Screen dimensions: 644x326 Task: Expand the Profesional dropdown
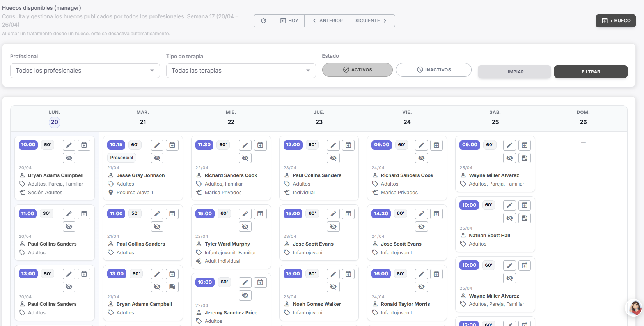85,71
